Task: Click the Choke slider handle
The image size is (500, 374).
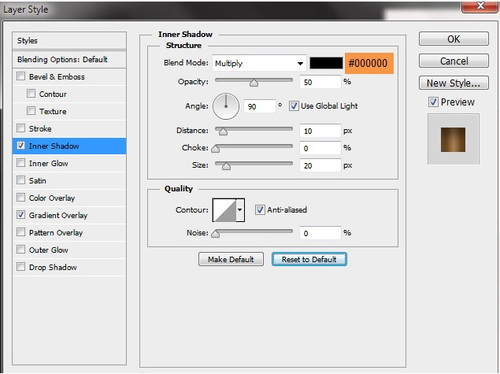Action: point(216,148)
